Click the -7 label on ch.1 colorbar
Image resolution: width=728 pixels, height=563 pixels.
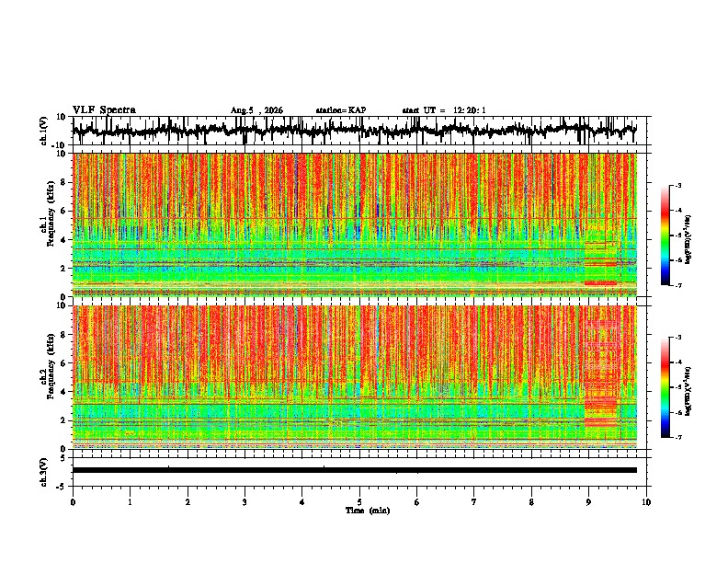click(677, 285)
